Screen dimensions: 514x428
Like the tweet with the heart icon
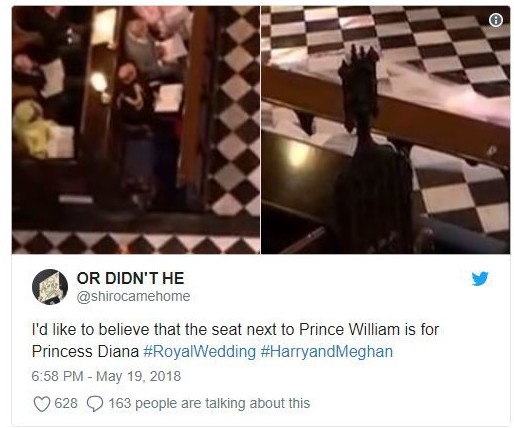42,404
